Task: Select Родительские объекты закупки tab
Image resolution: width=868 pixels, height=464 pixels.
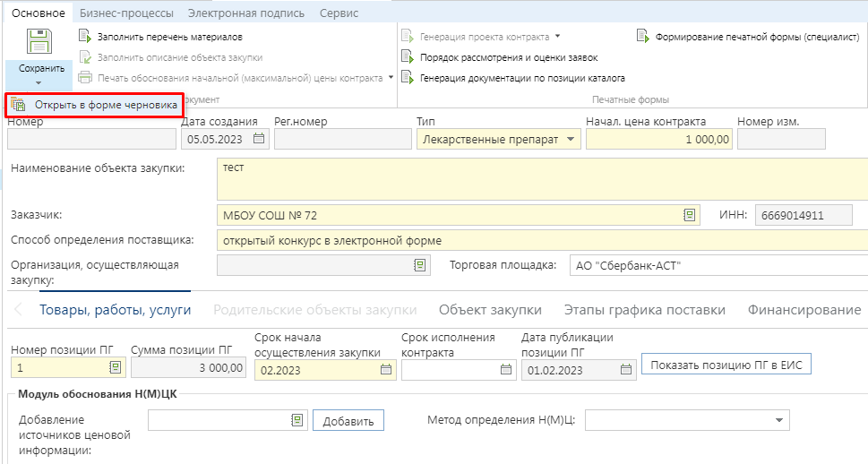Action: (x=315, y=310)
